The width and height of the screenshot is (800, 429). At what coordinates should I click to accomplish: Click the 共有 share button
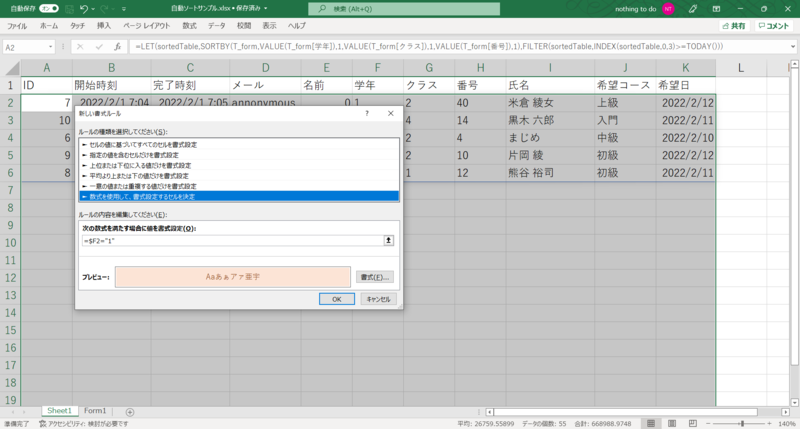point(734,26)
